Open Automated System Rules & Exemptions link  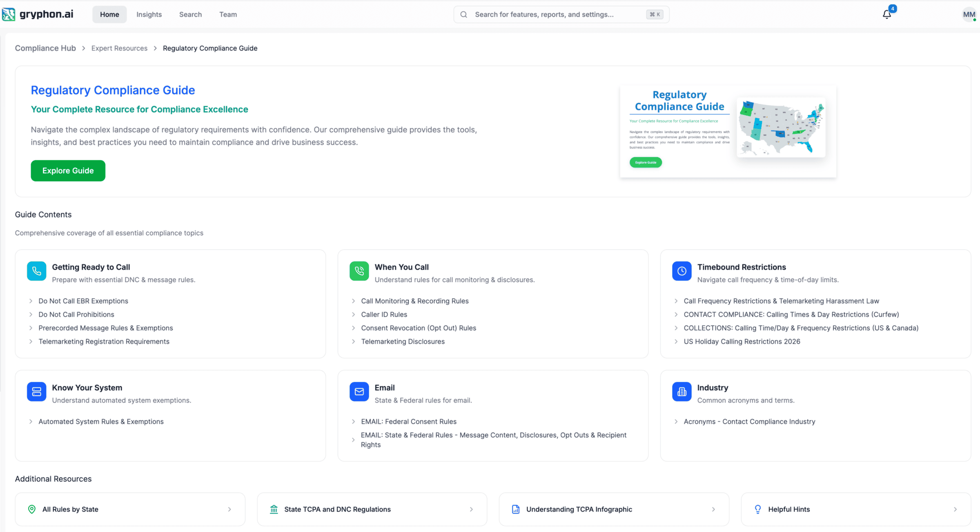[101, 421]
